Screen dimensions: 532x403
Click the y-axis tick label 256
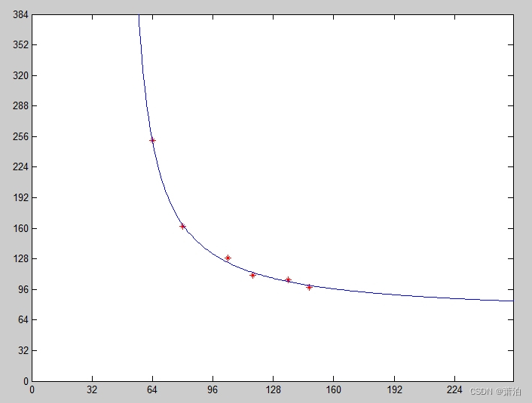pyautogui.click(x=20, y=136)
